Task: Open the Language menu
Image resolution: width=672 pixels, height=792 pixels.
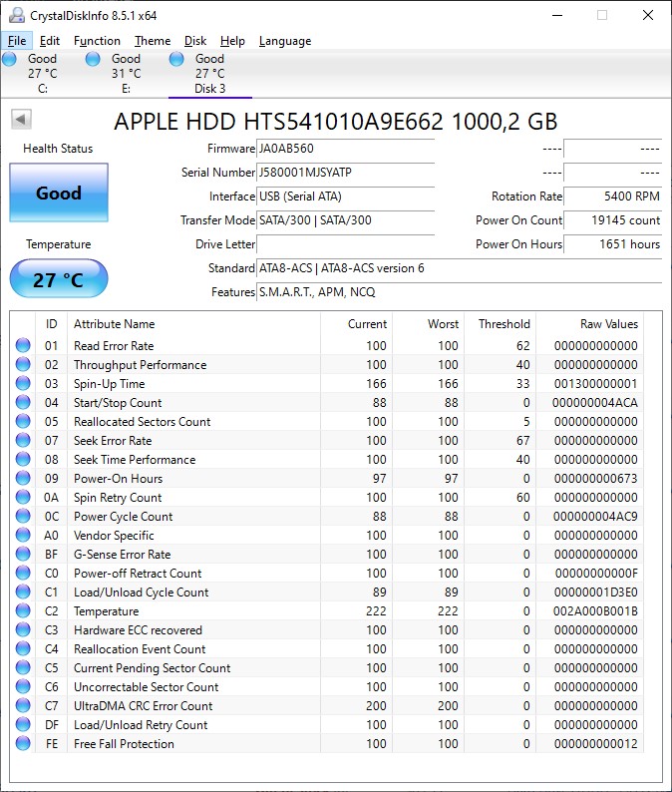Action: click(x=284, y=41)
